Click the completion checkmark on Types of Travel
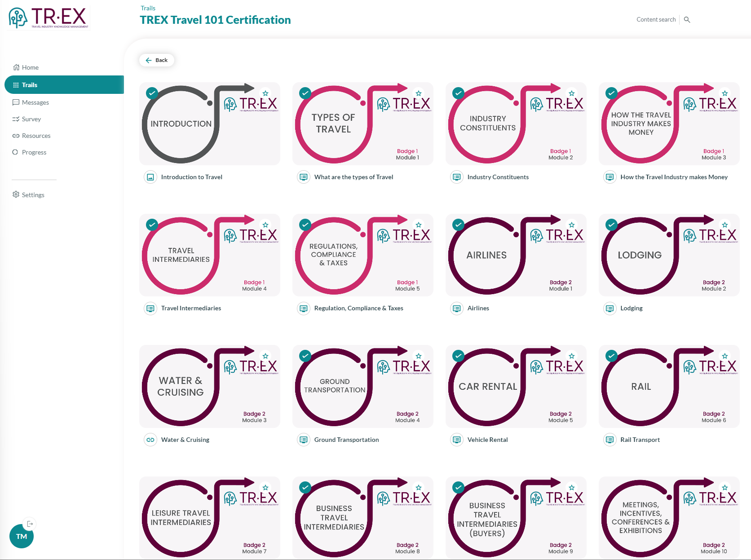The height and width of the screenshot is (560, 751). pos(305,93)
